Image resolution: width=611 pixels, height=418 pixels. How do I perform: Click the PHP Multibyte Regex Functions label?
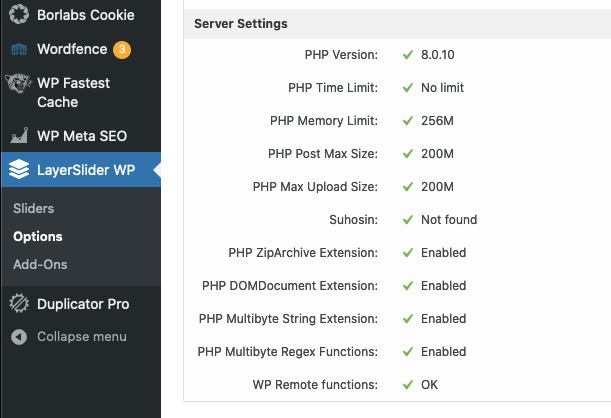[288, 352]
